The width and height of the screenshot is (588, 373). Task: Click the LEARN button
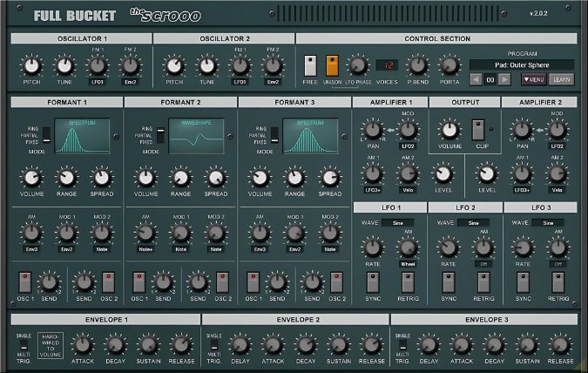[x=561, y=79]
